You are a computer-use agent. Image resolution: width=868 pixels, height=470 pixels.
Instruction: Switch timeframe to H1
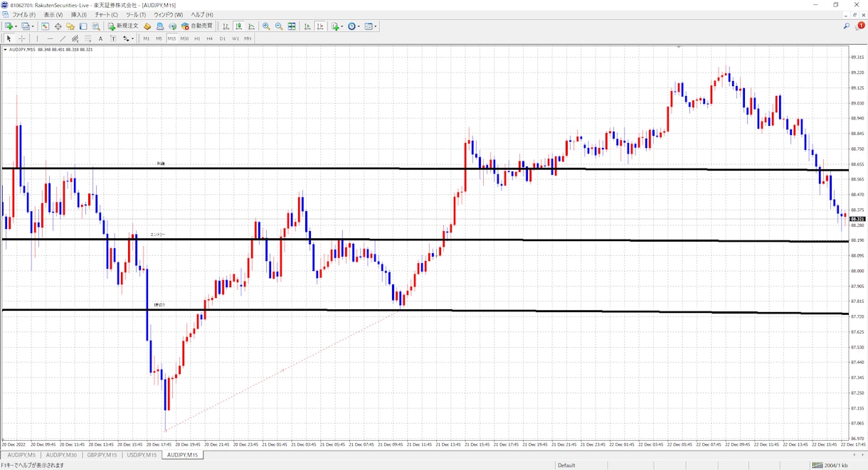tap(197, 38)
